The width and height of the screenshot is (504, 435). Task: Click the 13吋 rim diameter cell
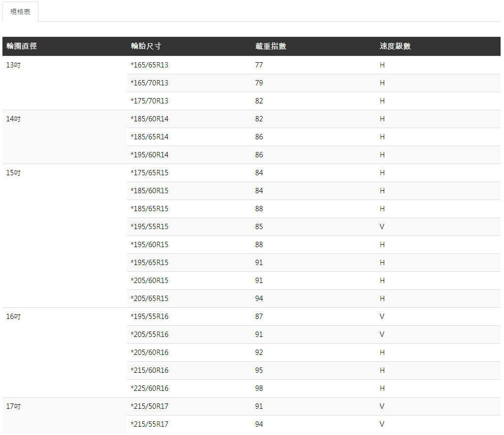13,65
